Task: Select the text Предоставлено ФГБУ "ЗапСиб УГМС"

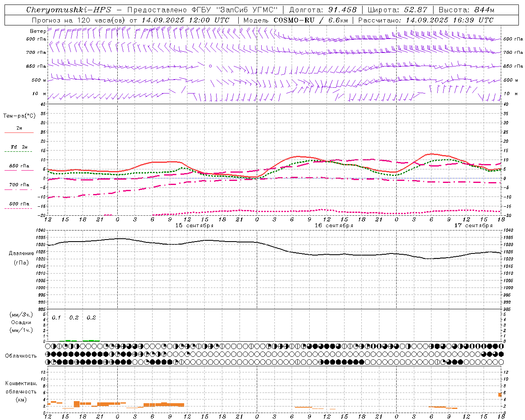Action: coord(203,10)
